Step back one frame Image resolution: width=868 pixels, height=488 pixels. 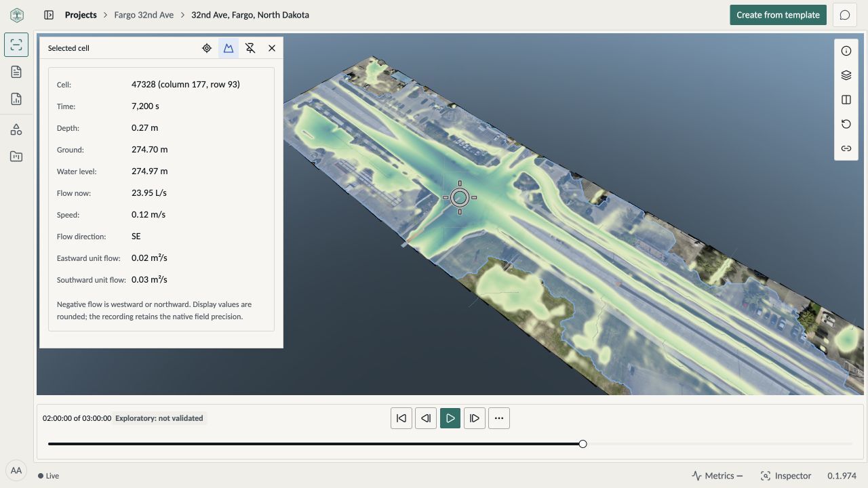pyautogui.click(x=426, y=418)
